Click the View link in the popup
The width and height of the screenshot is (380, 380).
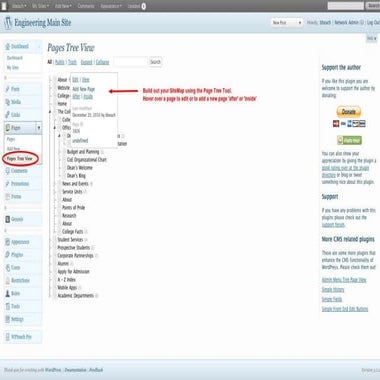[86, 80]
